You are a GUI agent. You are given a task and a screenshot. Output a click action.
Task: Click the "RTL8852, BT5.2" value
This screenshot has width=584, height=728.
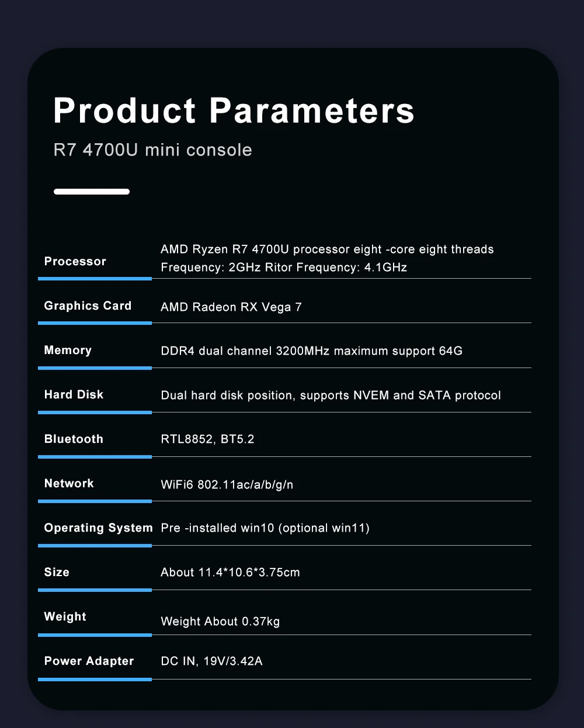[x=207, y=439]
